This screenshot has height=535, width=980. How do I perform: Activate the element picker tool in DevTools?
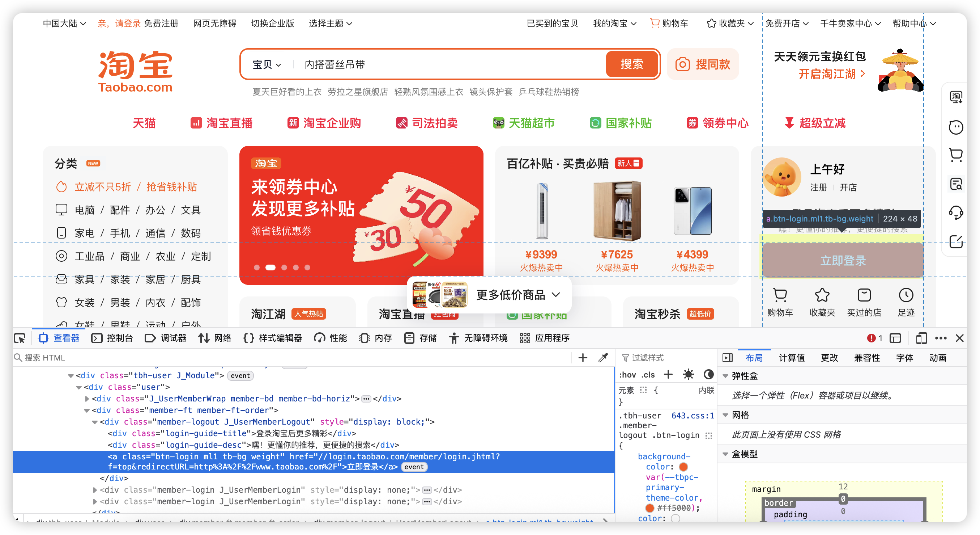20,338
